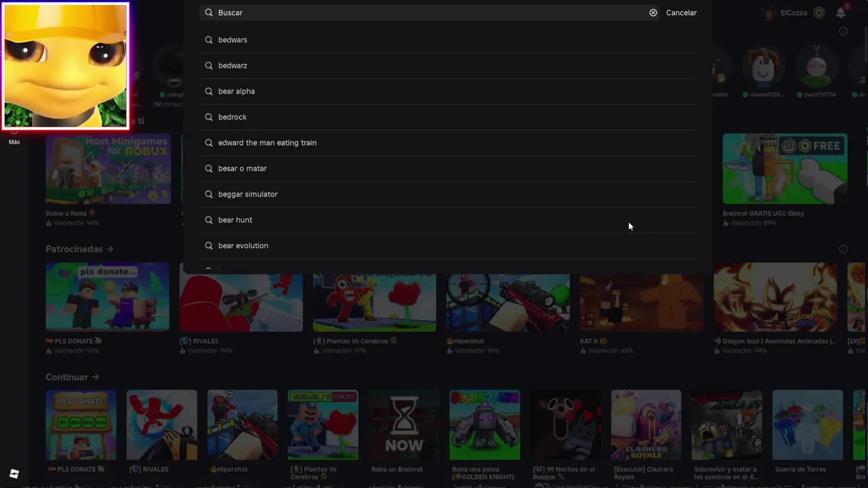The width and height of the screenshot is (868, 488).
Task: Click the yellow character webcam overlay
Action: [x=65, y=66]
